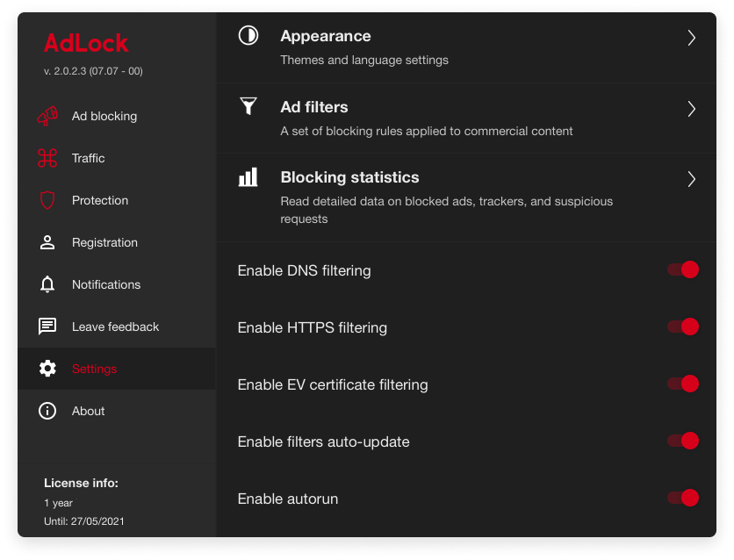Click the Ad blocking megaphone icon
The image size is (734, 560).
(47, 116)
